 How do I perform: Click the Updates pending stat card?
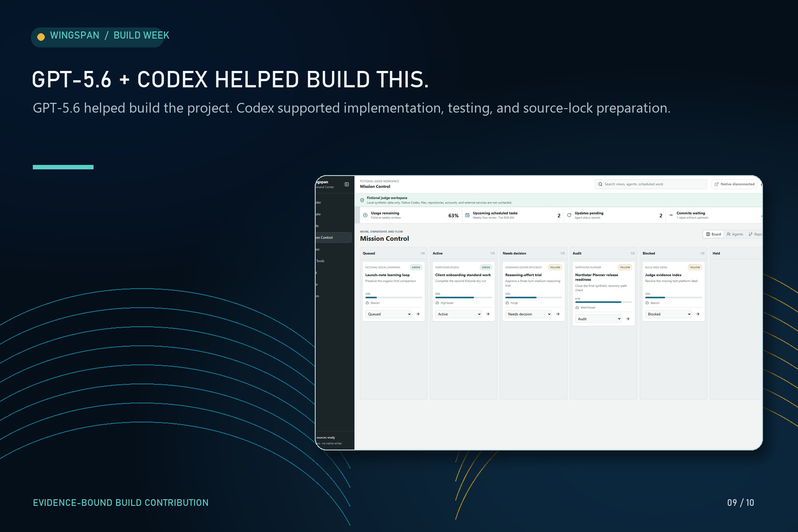coord(615,215)
